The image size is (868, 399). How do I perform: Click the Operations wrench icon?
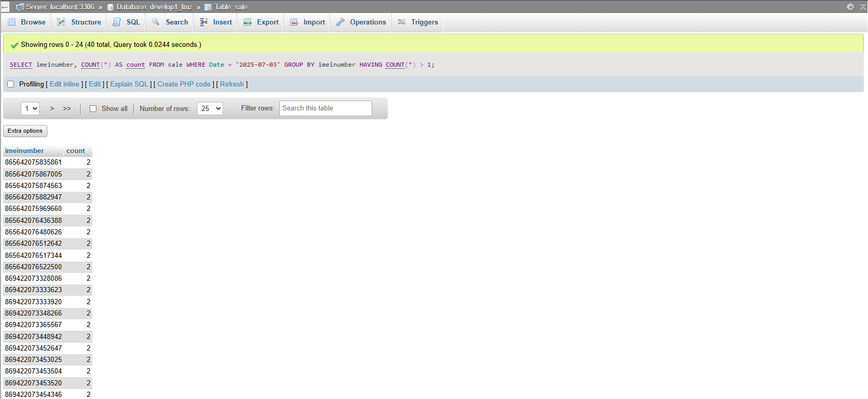340,22
